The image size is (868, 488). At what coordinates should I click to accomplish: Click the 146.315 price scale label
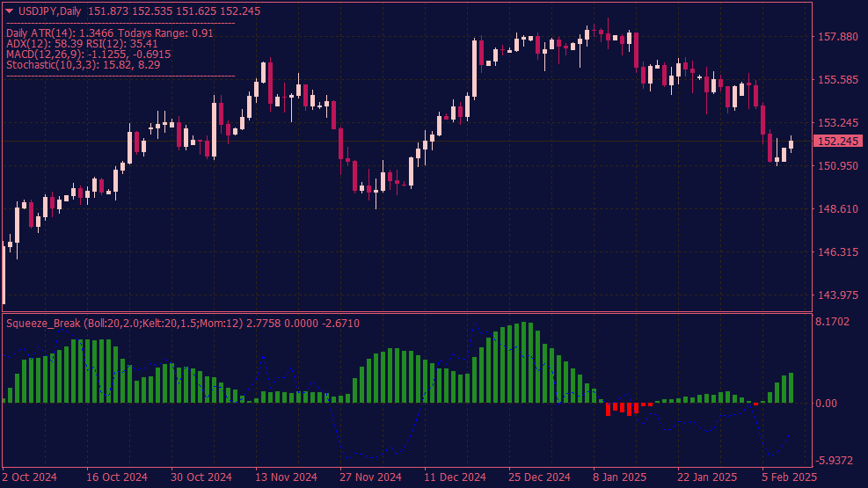[x=838, y=251]
